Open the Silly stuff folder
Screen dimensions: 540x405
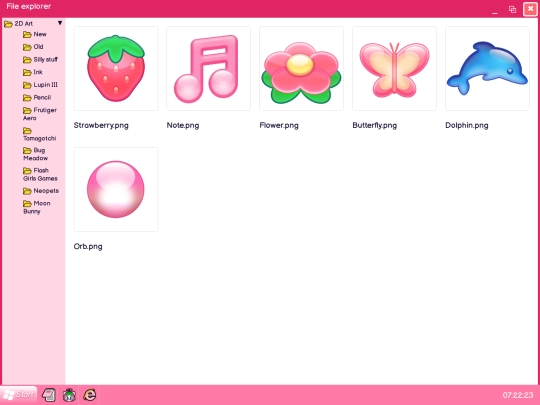tap(40, 60)
